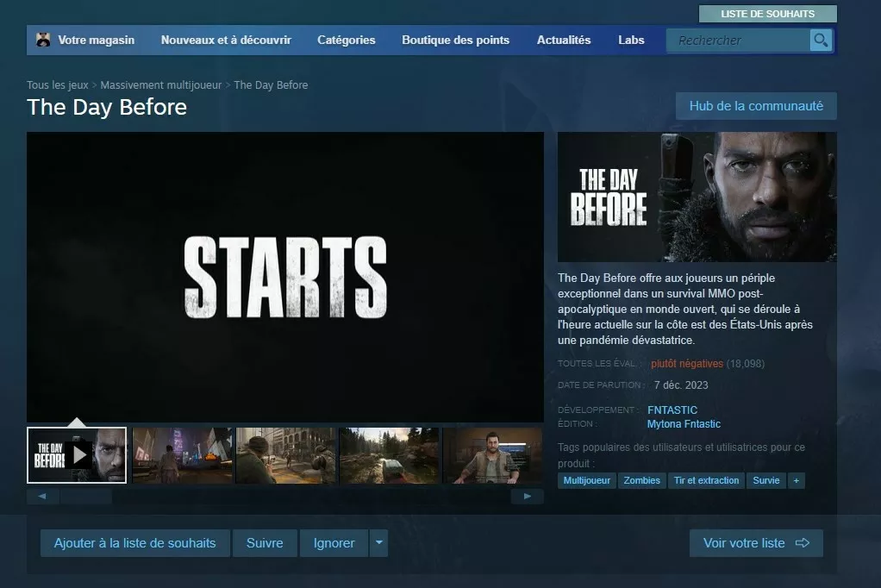Open the forest vehicle screenshot thumbnail
The image size is (881, 588).
coord(389,455)
